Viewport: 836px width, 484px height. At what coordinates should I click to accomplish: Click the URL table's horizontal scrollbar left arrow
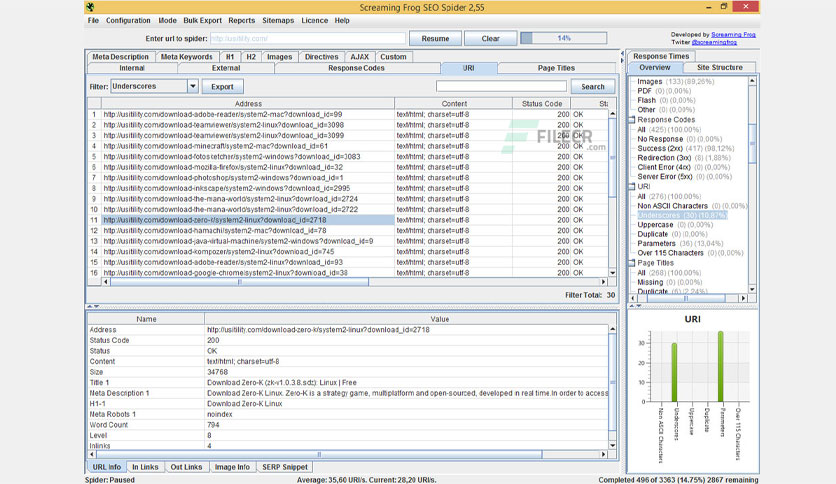[106, 282]
